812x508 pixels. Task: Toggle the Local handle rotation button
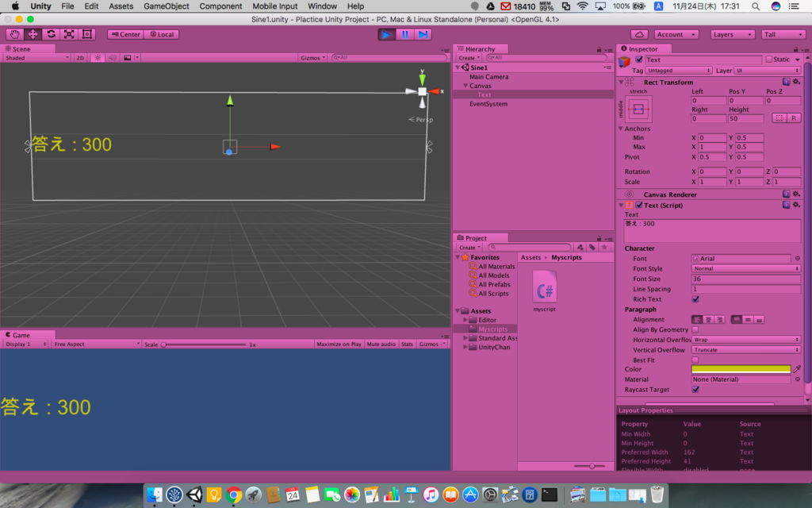[x=162, y=34]
